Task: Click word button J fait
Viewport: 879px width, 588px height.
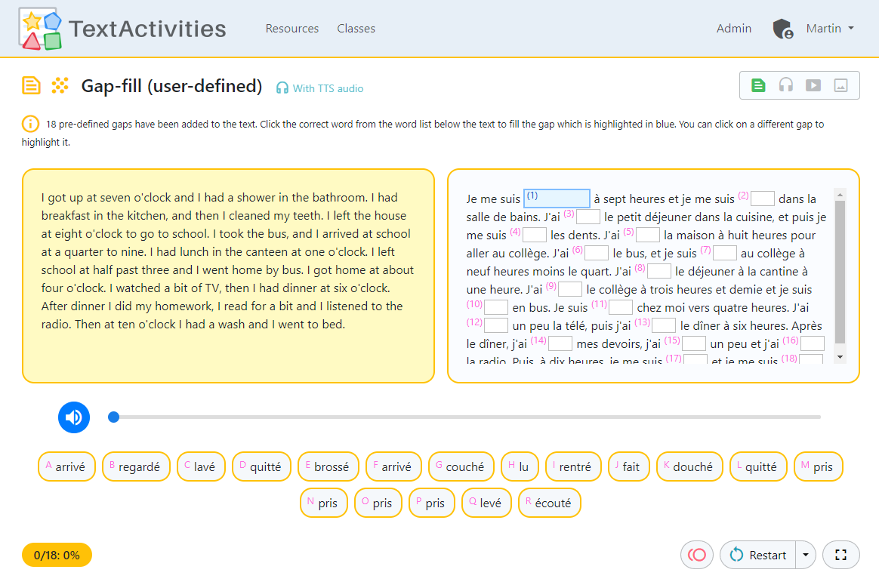Action: 628,466
